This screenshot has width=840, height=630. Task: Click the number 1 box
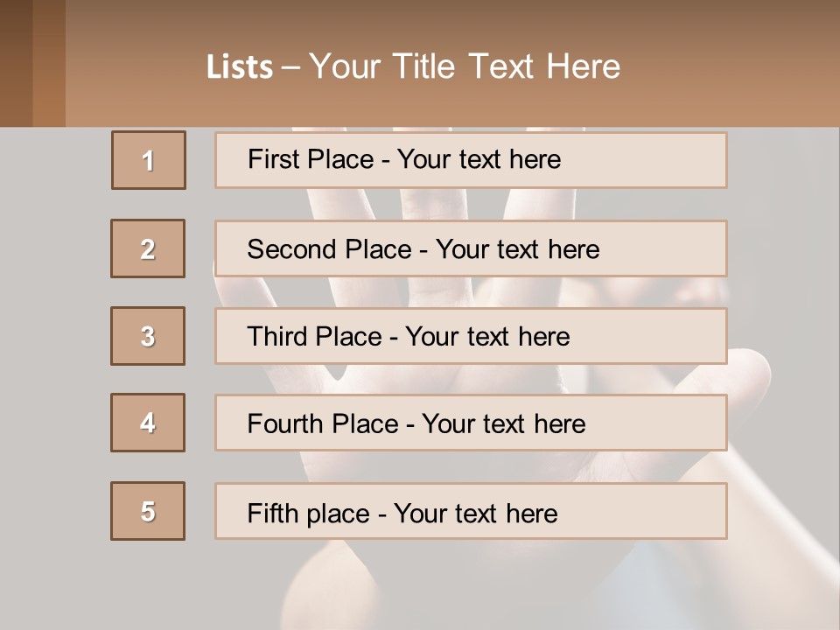[149, 160]
